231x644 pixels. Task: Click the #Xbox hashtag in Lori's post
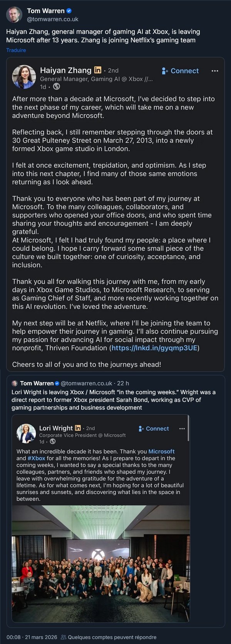(36, 458)
